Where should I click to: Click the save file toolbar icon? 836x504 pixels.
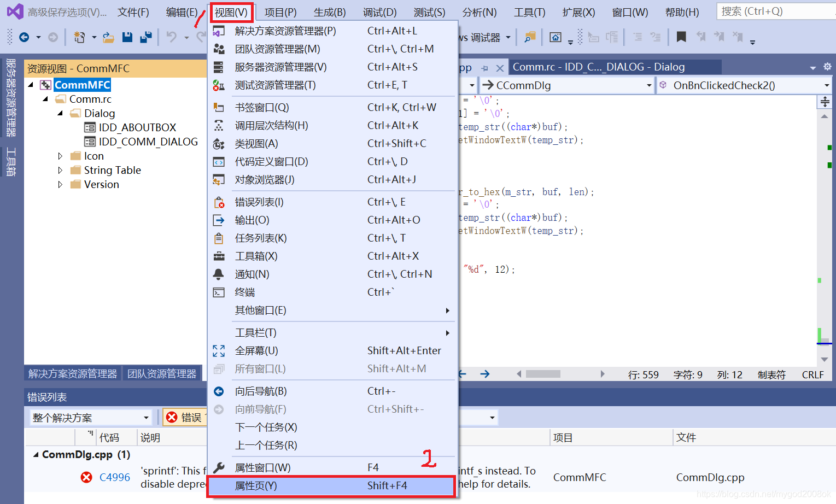127,37
